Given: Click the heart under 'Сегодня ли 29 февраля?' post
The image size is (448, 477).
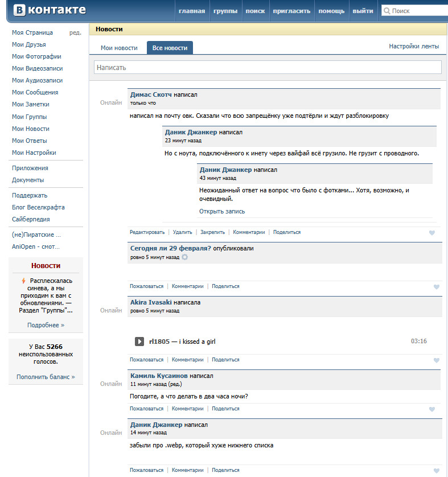Looking at the screenshot, I should click(436, 287).
